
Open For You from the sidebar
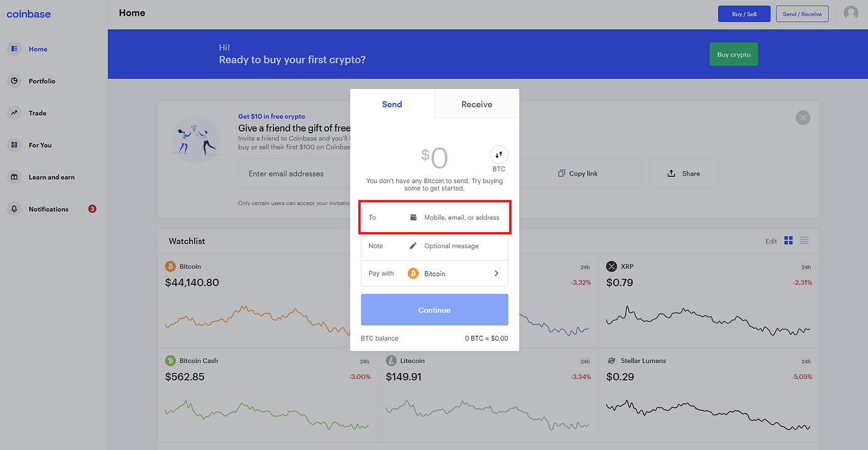point(40,145)
